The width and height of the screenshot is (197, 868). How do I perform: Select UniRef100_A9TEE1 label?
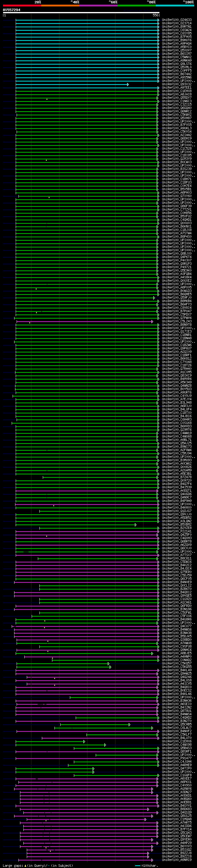point(177,88)
